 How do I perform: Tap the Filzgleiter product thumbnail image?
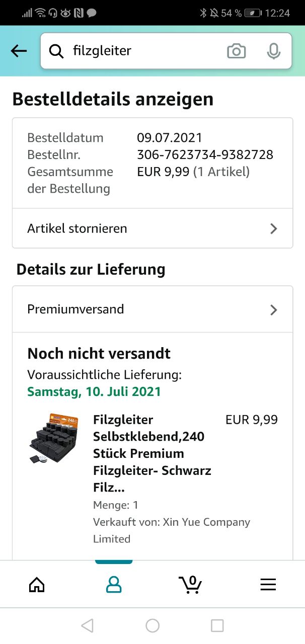pyautogui.click(x=53, y=438)
